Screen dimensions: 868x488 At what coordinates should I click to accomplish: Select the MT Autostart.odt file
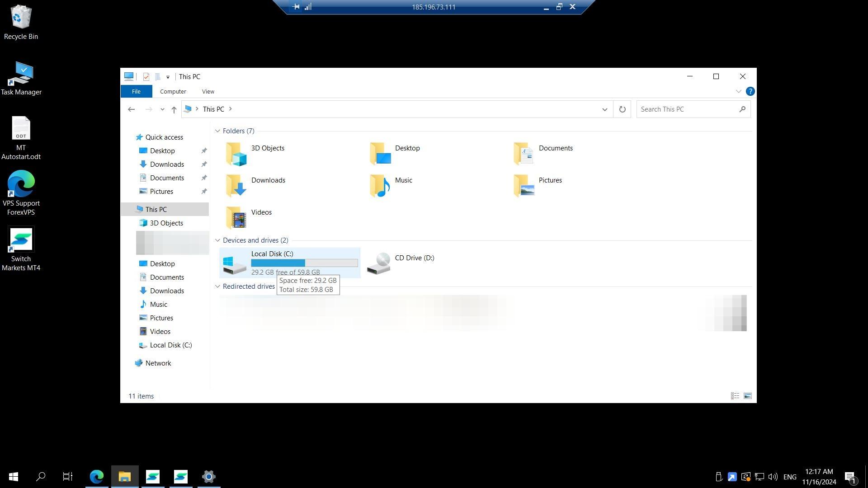tap(21, 138)
